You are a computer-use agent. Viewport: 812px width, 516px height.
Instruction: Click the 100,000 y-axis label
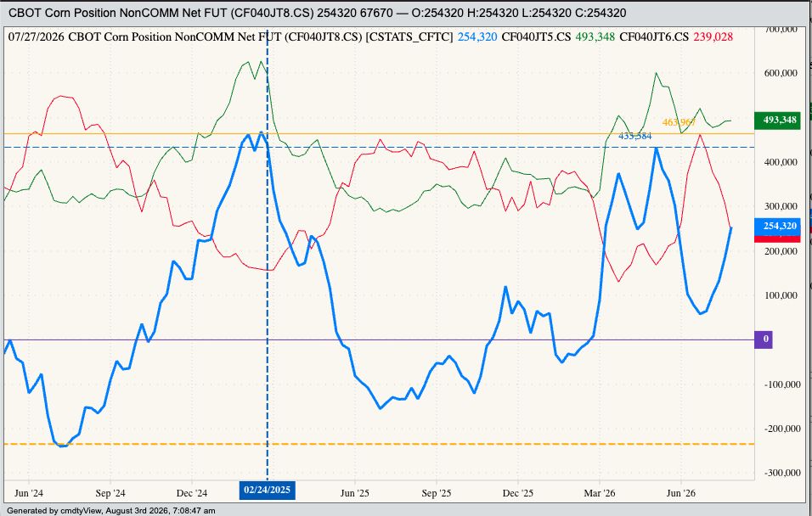coord(781,295)
